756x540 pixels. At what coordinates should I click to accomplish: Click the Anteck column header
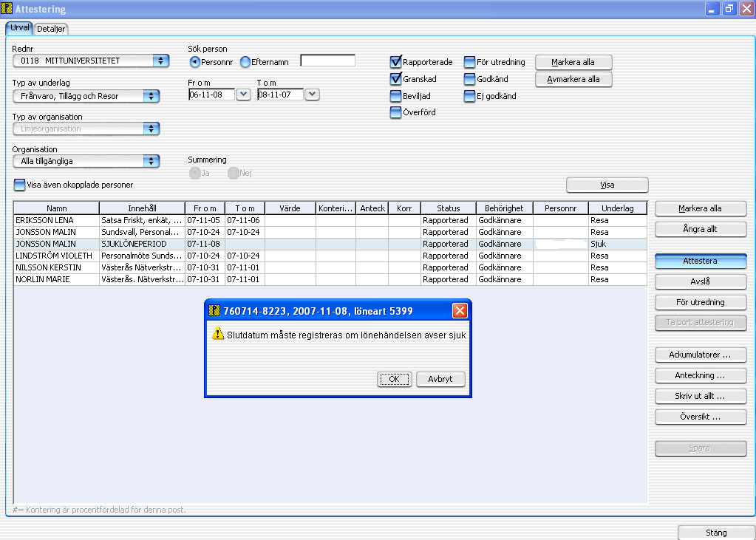372,208
